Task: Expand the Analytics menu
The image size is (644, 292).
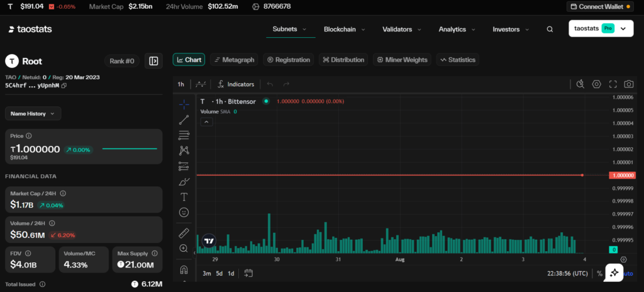Action: [457, 29]
